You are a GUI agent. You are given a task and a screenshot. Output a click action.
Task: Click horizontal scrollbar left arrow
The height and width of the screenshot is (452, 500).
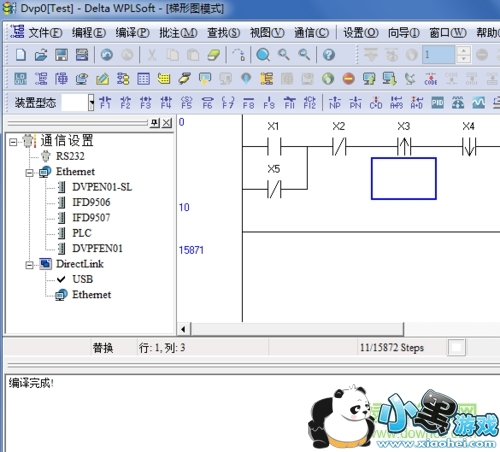(183, 329)
